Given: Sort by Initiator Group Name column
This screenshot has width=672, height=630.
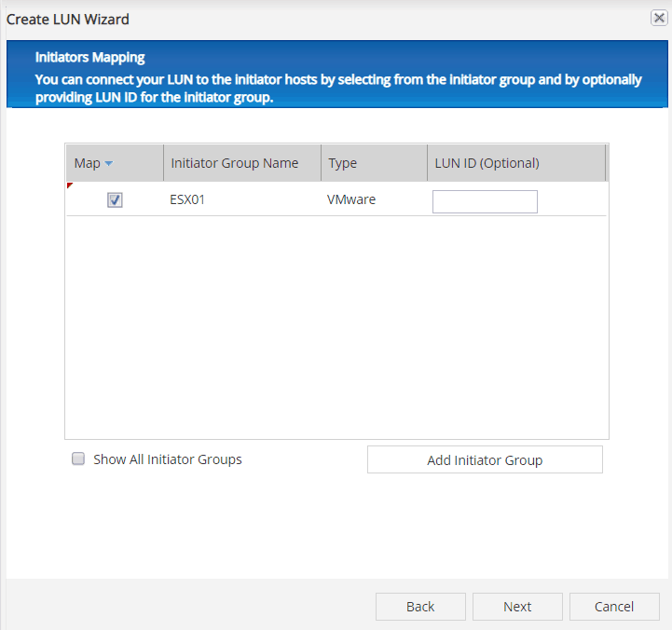Looking at the screenshot, I should coord(235,163).
